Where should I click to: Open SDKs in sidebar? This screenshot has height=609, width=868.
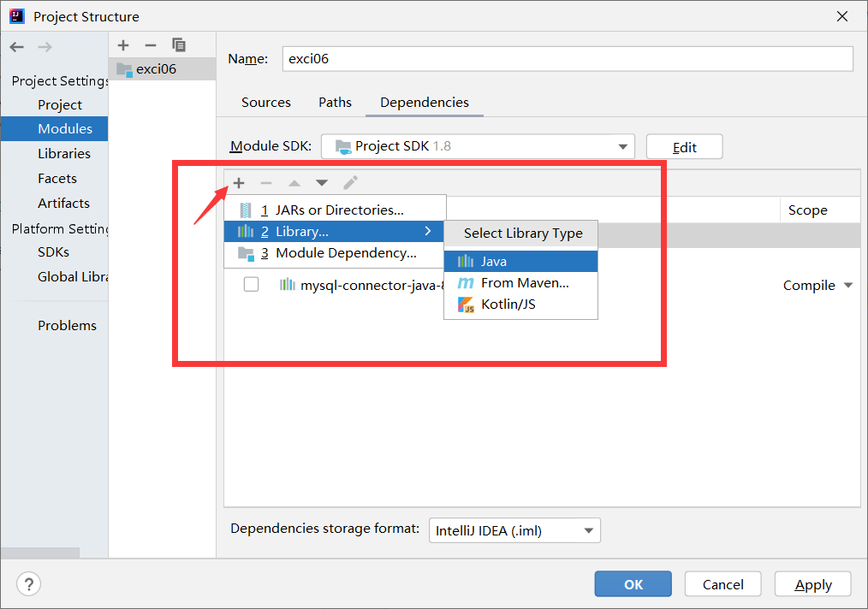pyautogui.click(x=54, y=251)
